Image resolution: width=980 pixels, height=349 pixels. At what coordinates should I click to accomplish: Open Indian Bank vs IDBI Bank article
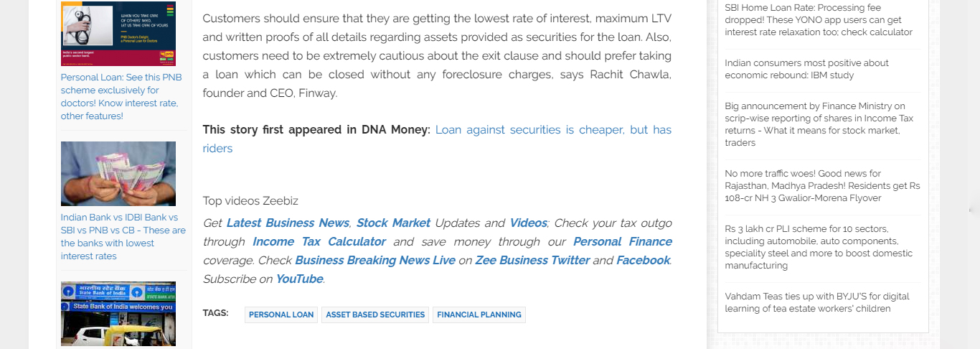[x=123, y=236]
